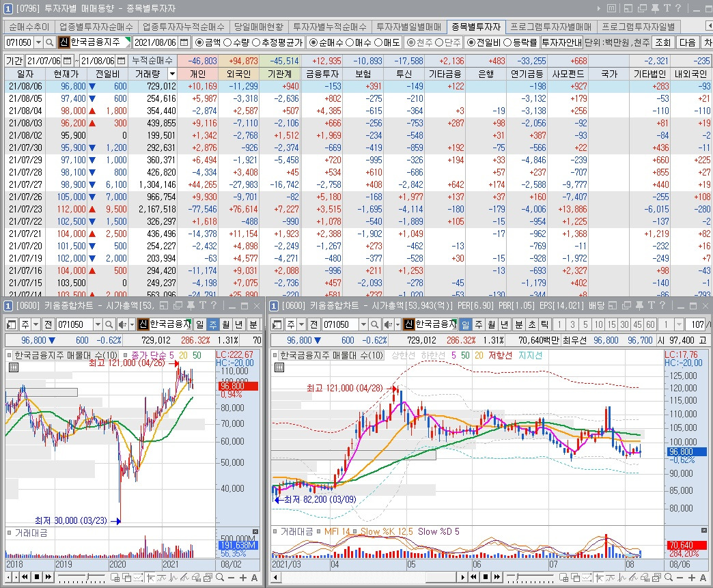Click the stock search magnifier in left chart
The image size is (713, 588).
(x=109, y=324)
